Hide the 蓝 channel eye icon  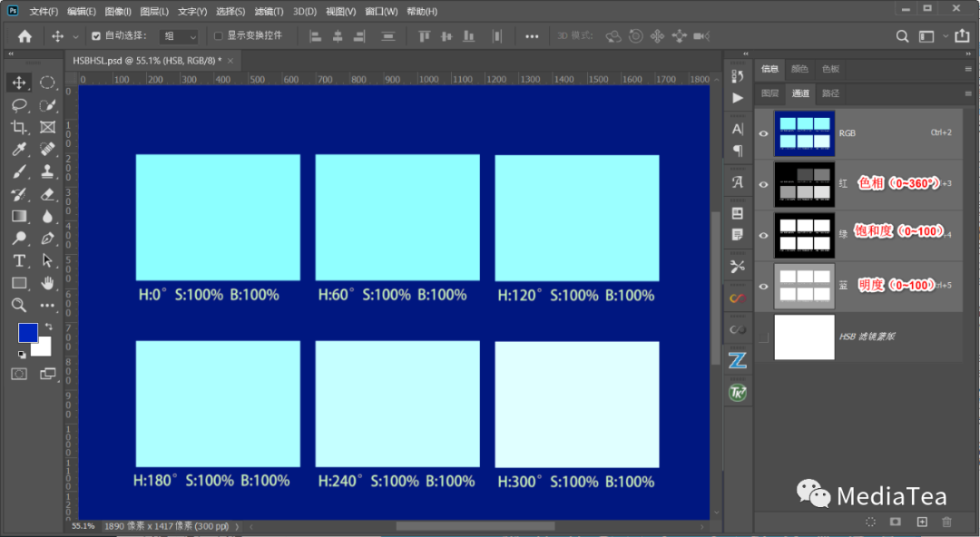763,287
